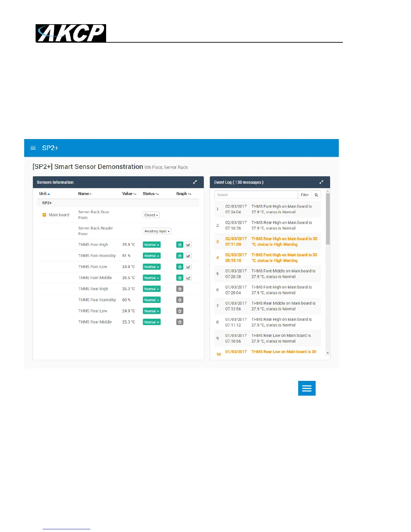Open graph for THMS Font High
Viewport: 411px width, 532px height.
188,245
